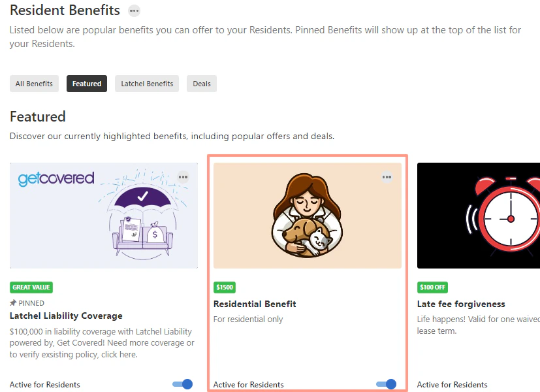Click the GREAT VALUE badge
Viewport: 540px width, 392px height.
click(x=31, y=287)
